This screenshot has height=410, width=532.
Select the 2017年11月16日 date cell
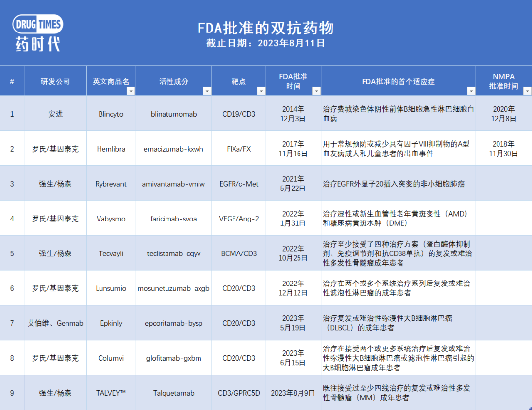tap(293, 149)
